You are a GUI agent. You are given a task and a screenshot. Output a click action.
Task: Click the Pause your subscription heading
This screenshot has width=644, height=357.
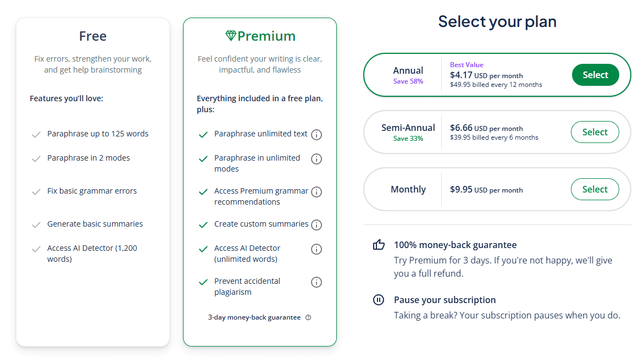[445, 300]
